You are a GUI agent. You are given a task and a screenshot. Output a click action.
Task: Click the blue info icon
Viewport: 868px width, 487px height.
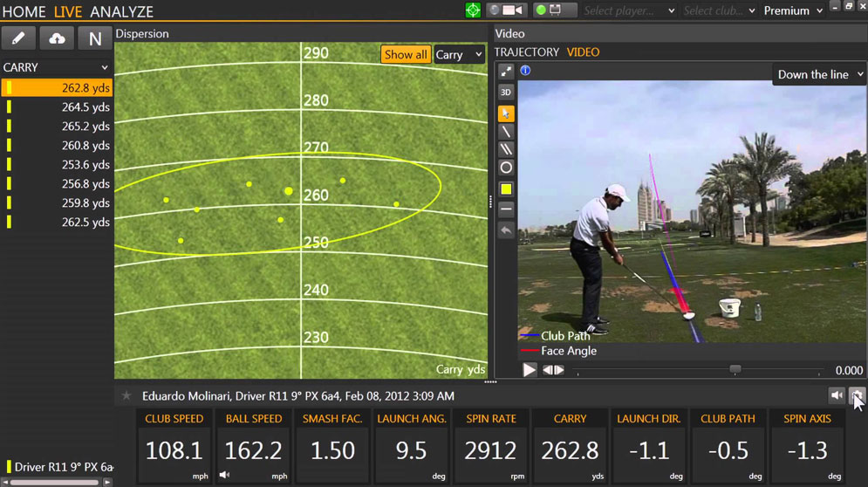click(x=525, y=71)
